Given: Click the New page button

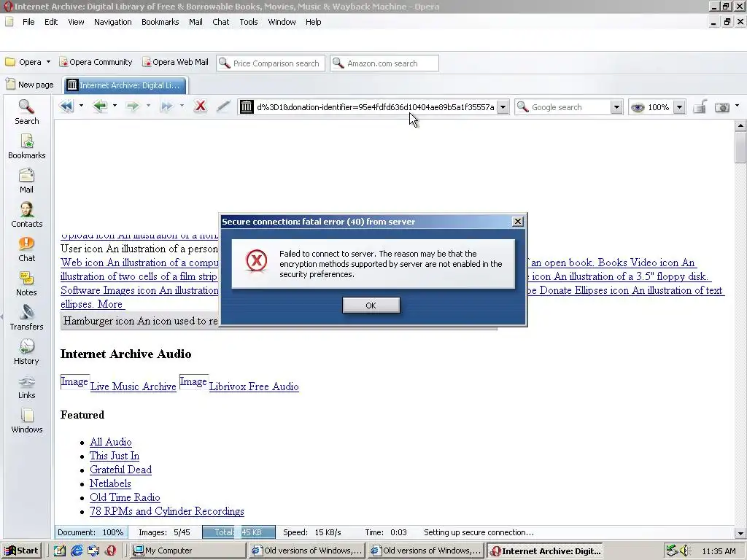Looking at the screenshot, I should tap(30, 85).
